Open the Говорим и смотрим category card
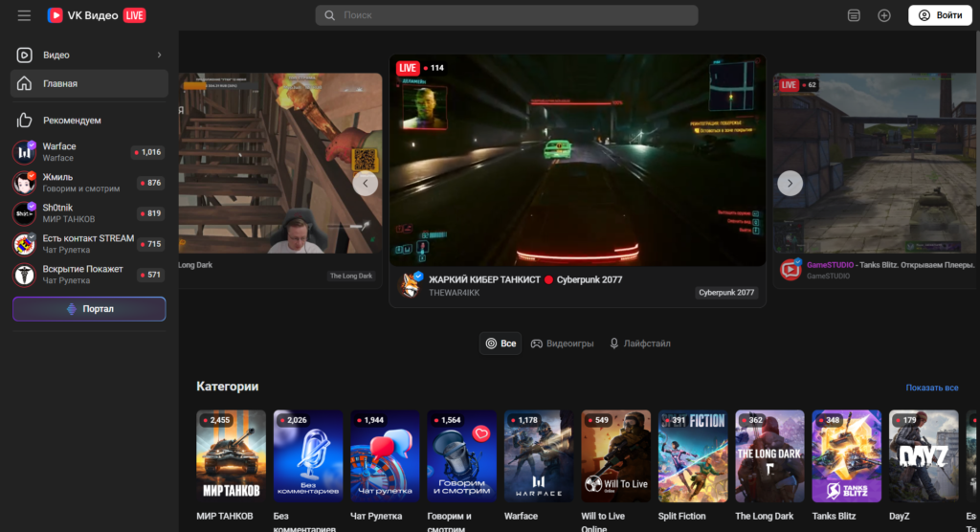The height and width of the screenshot is (532, 980). pyautogui.click(x=462, y=456)
